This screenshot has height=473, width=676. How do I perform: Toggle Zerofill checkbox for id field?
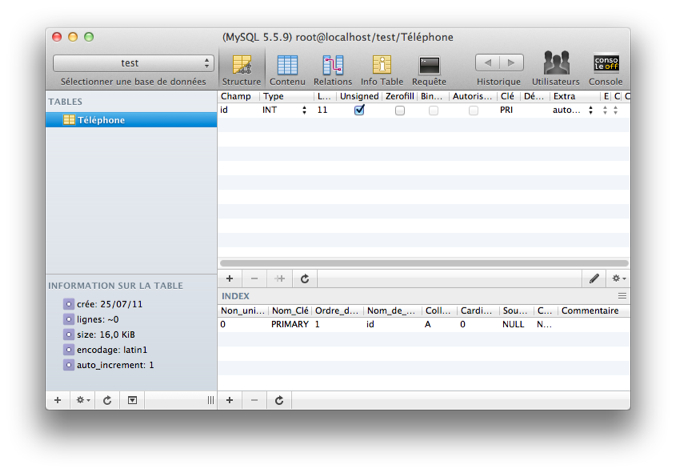pyautogui.click(x=400, y=110)
